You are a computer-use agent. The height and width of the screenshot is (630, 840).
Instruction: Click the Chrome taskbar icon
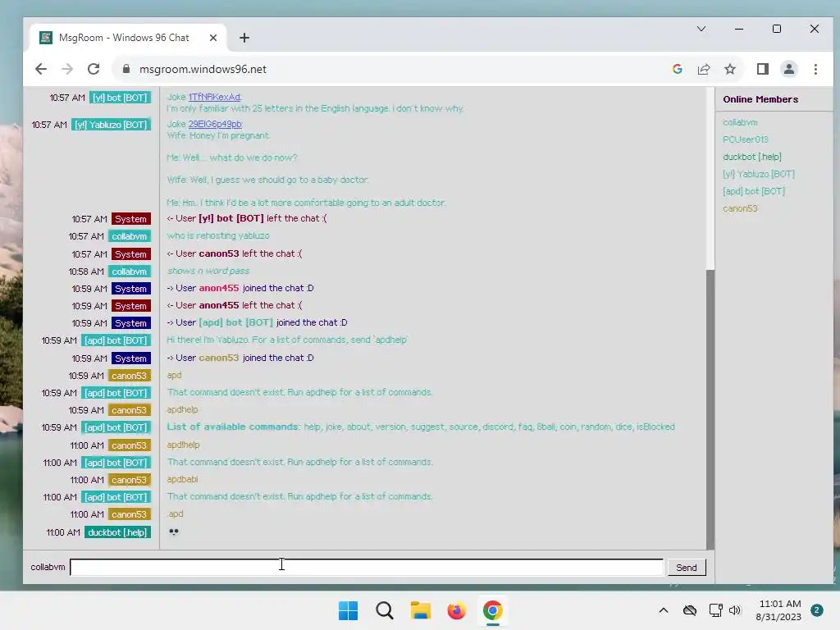coord(492,610)
